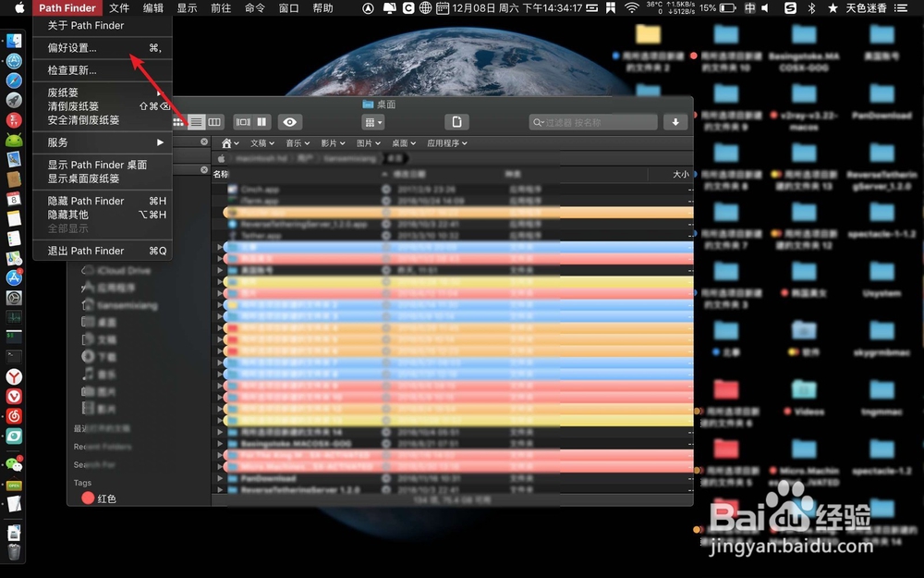Click the Wi-Fi status icon

pyautogui.click(x=632, y=7)
